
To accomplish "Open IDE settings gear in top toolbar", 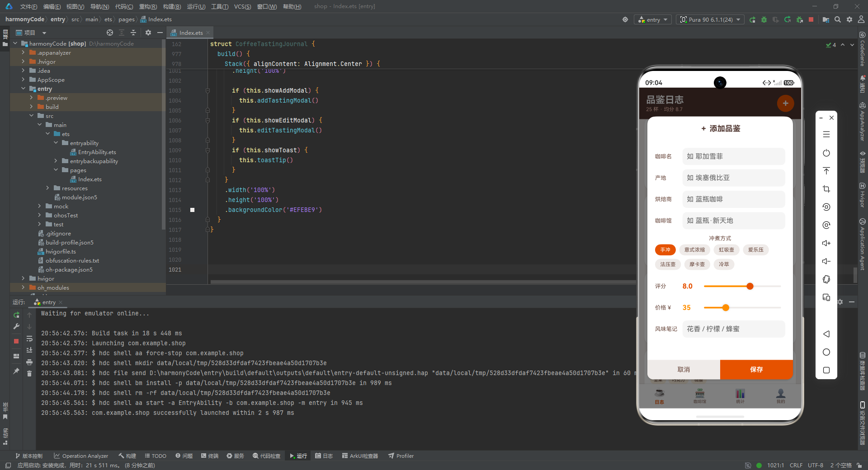I will [849, 19].
